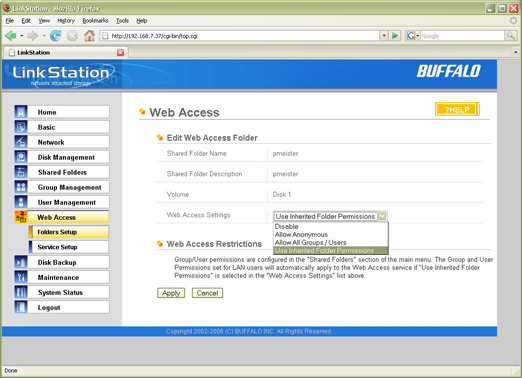Collapse the Web Access Settings dropdown arrow

point(382,216)
